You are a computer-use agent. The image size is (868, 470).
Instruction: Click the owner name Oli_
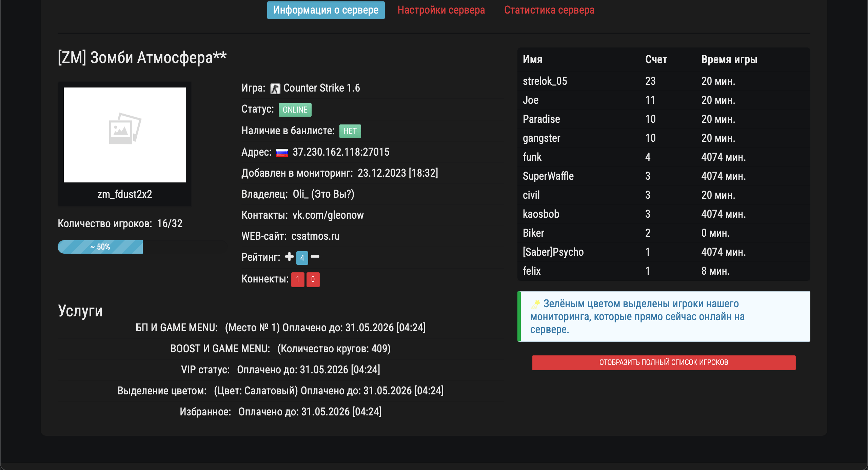[x=301, y=194]
